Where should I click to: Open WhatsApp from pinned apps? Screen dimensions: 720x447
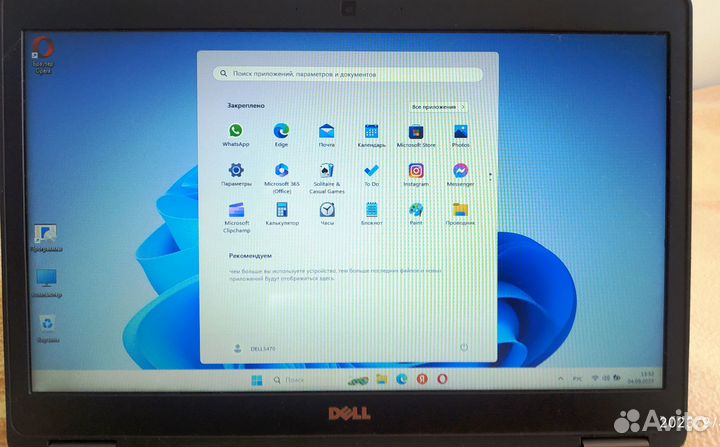(236, 135)
